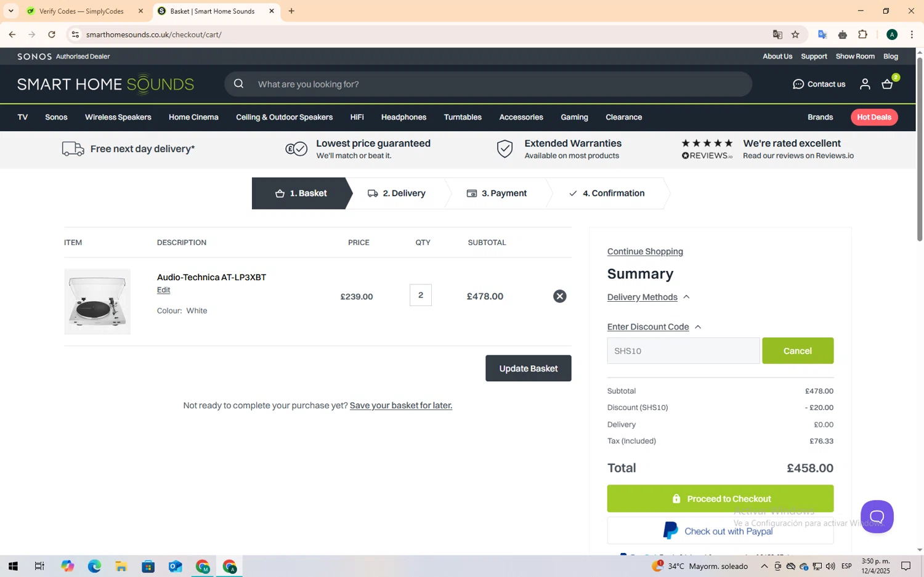Image resolution: width=924 pixels, height=577 pixels.
Task: Open Outlook from taskbar
Action: (176, 567)
